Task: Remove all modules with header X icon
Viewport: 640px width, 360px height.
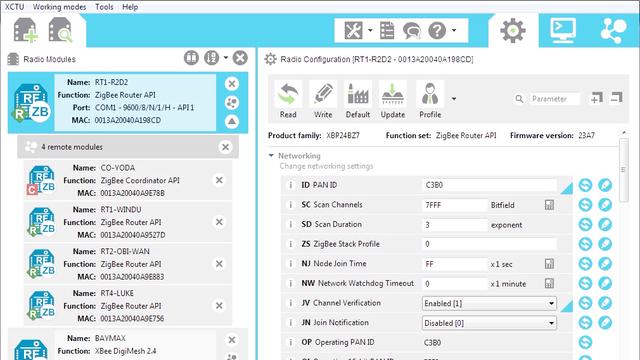Action: pos(240,58)
